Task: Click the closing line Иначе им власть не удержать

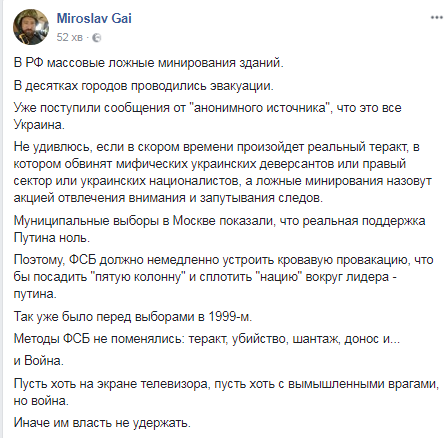Action: pyautogui.click(x=102, y=423)
